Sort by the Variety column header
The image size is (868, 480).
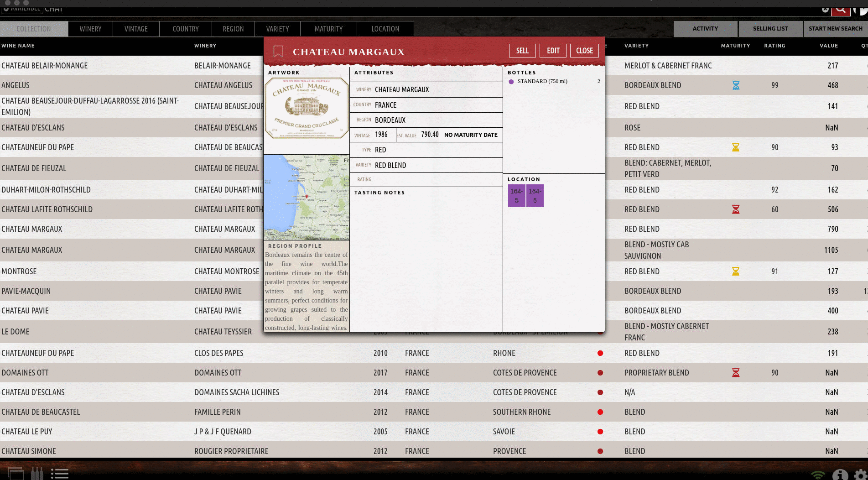636,46
